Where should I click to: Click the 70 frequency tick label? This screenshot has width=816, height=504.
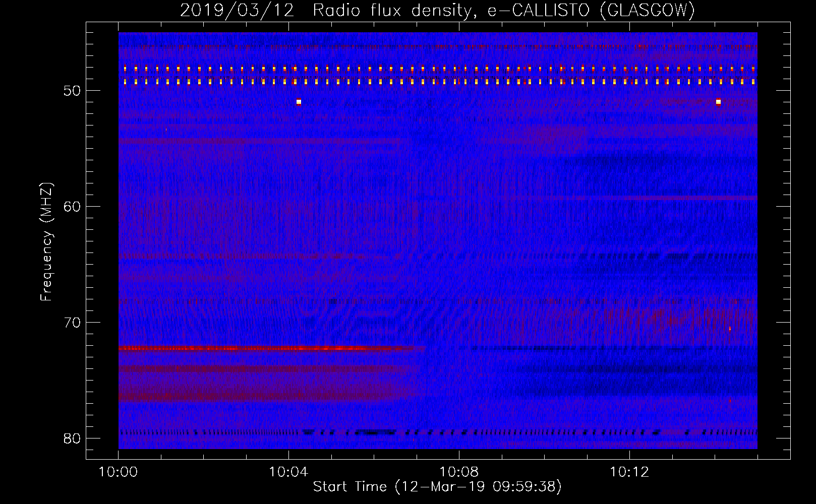pyautogui.click(x=73, y=323)
